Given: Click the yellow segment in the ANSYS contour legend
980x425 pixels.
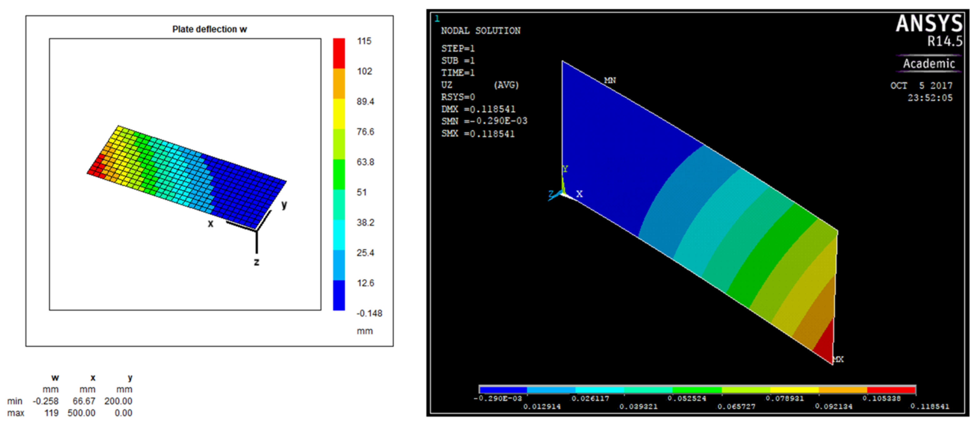Looking at the screenshot, I should (x=794, y=390).
